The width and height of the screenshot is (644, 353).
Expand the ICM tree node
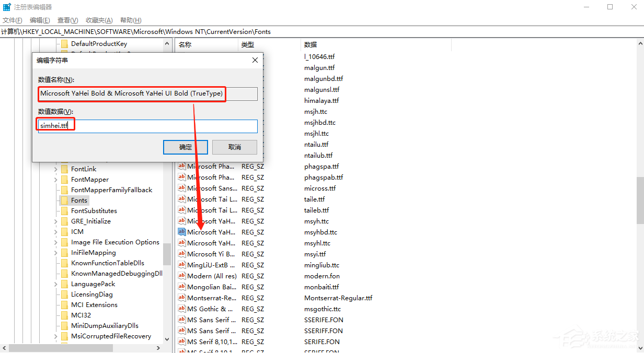[x=55, y=231]
